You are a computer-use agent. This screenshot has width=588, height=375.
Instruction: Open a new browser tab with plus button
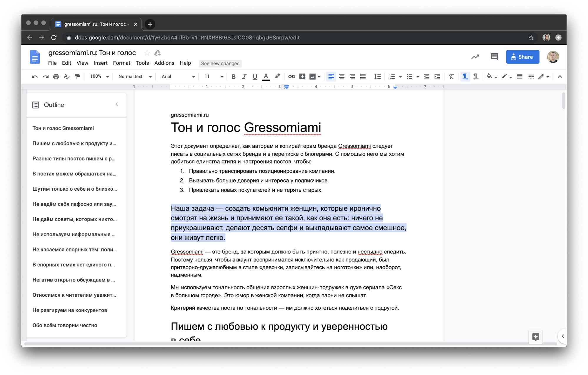coord(150,24)
